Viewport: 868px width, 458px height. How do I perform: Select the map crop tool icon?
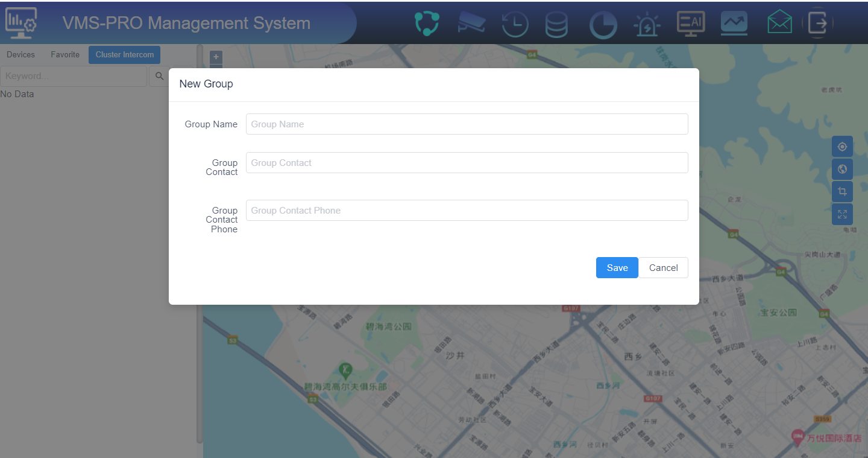tap(842, 191)
